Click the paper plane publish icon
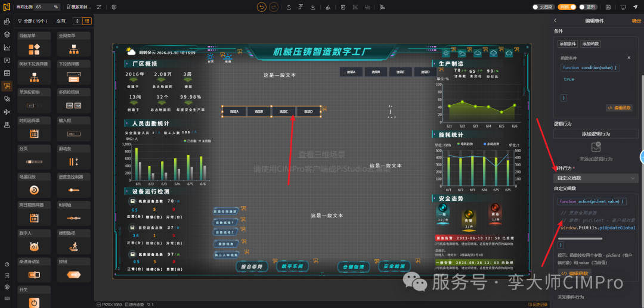 [x=636, y=7]
